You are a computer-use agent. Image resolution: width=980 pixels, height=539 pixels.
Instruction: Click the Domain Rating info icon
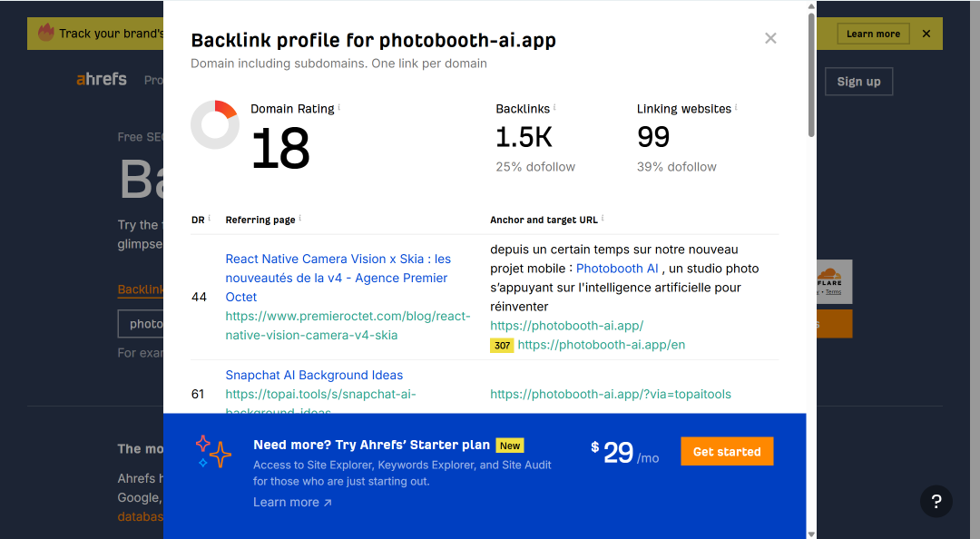tap(338, 108)
